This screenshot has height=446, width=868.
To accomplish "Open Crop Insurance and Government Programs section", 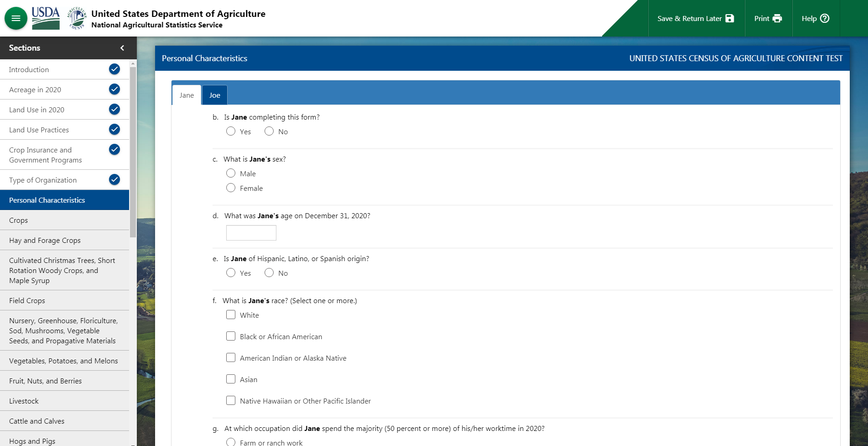I will (64, 155).
